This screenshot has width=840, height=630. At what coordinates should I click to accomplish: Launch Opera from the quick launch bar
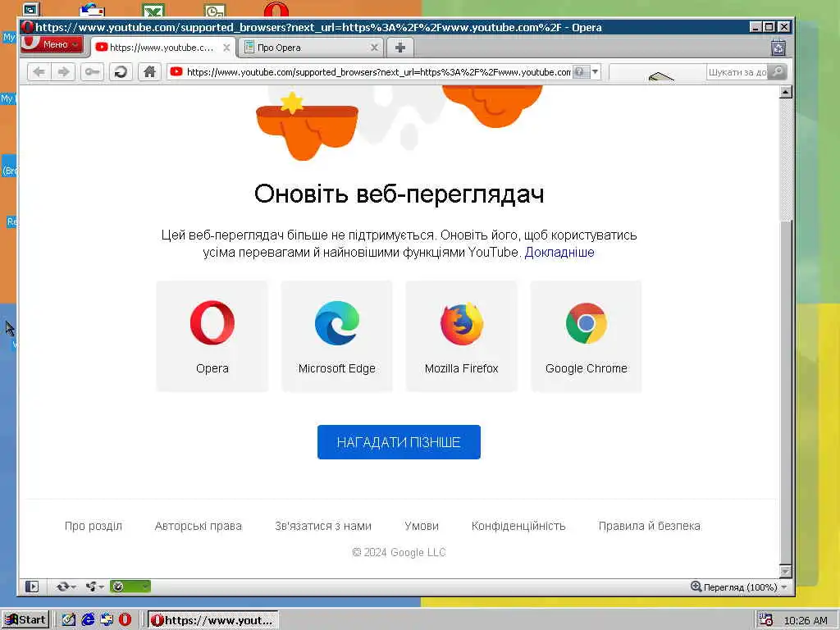click(x=125, y=620)
